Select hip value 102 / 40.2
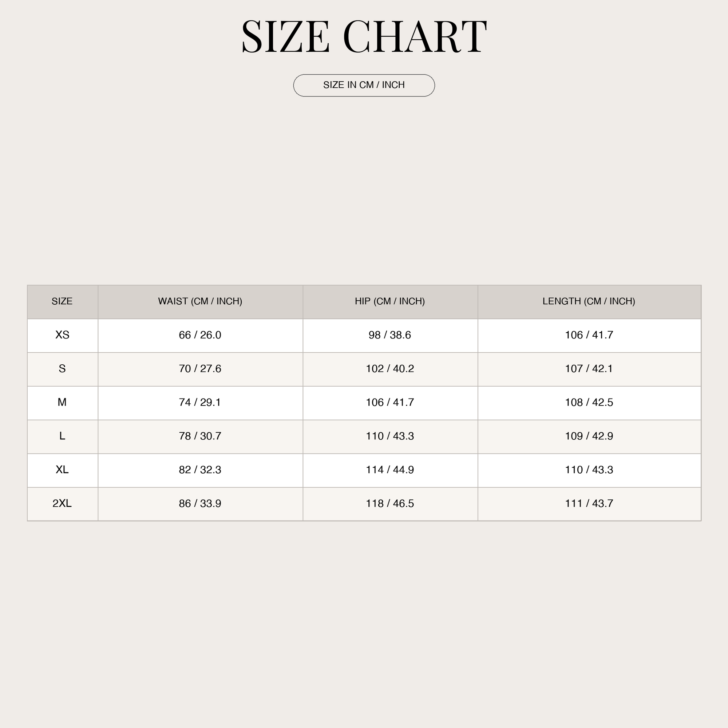 coord(390,368)
